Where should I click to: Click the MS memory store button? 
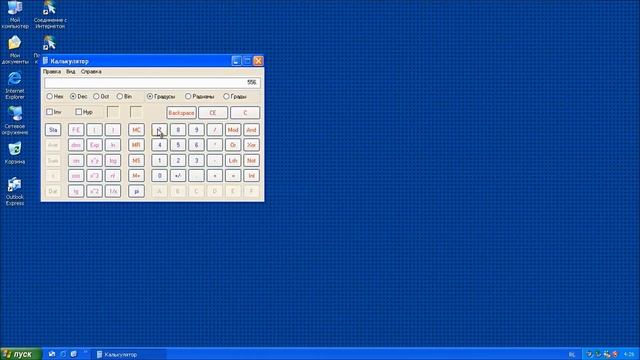136,160
